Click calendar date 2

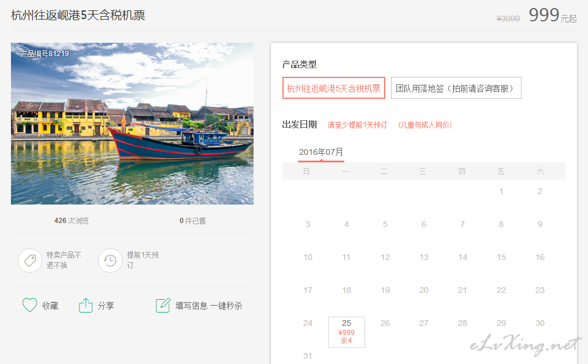click(539, 191)
